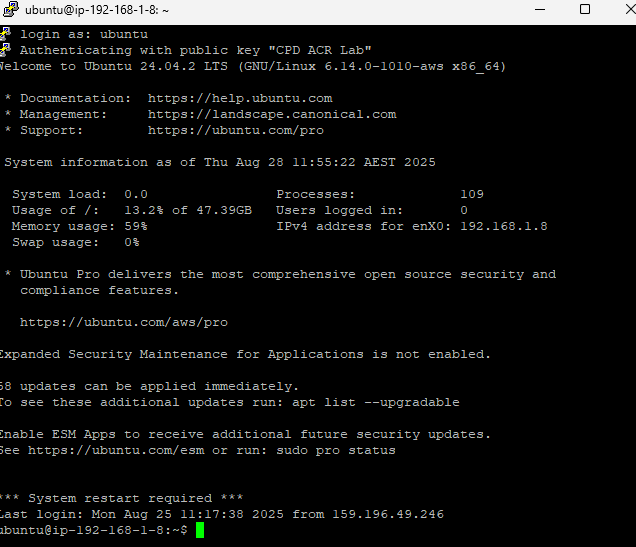Click the command 'apt list --upgradable'
This screenshot has width=636, height=547.
tap(376, 403)
